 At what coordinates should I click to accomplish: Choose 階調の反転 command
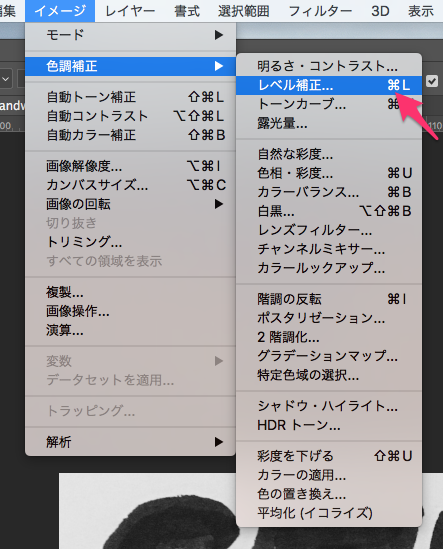click(329, 299)
